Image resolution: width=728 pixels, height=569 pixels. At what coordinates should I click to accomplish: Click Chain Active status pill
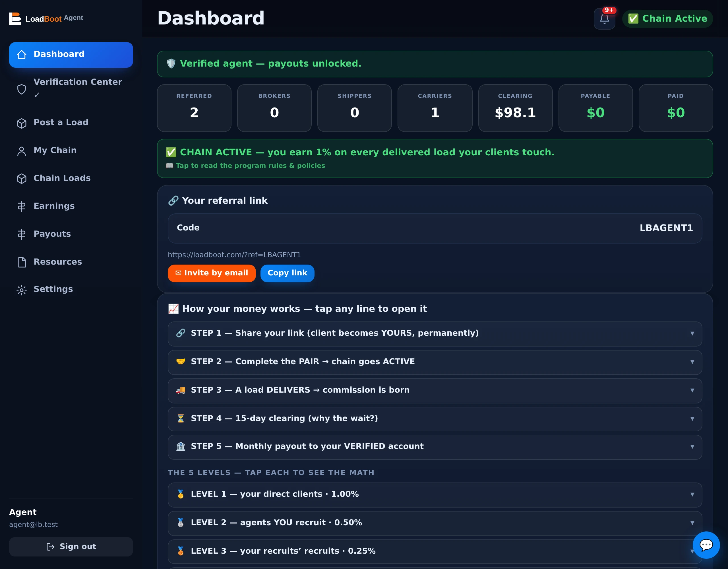coord(667,19)
